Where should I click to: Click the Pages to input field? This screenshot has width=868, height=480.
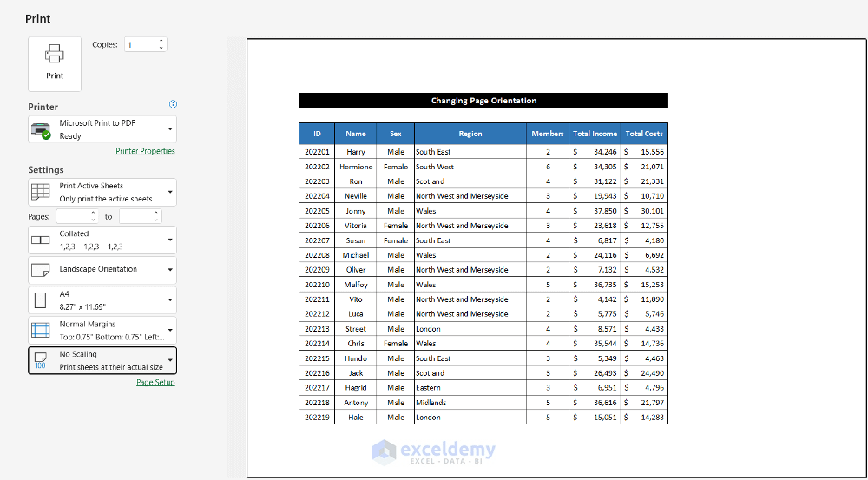[x=135, y=216]
